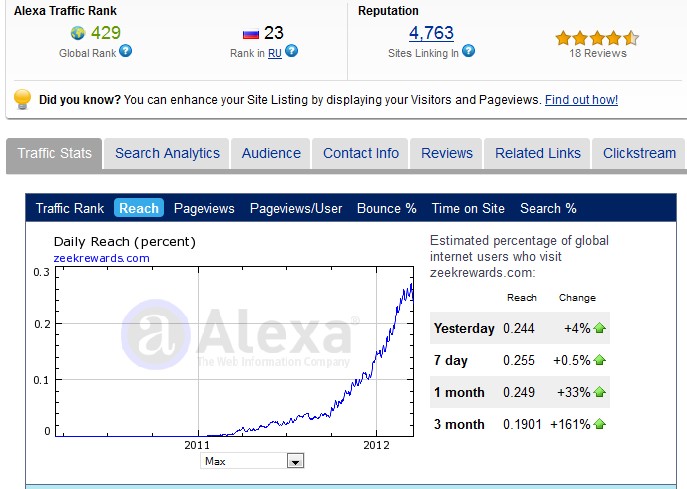Image resolution: width=687 pixels, height=489 pixels.
Task: Switch to the Traffic Stats tab
Action: pos(54,153)
